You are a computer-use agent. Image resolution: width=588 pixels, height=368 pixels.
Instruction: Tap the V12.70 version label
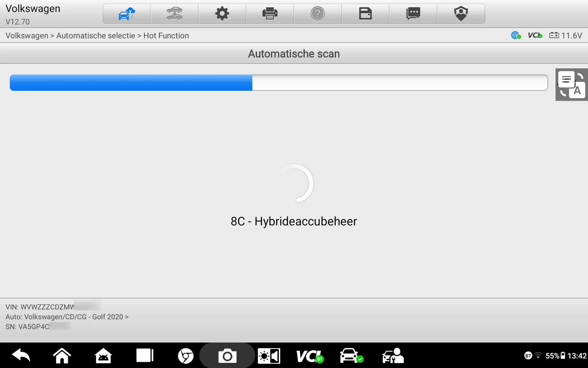pyautogui.click(x=18, y=22)
